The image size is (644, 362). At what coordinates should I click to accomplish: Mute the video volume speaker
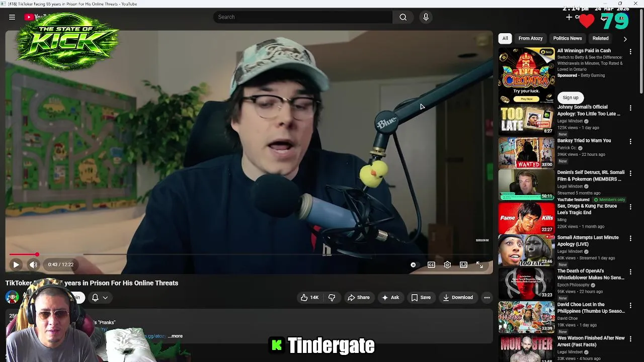click(x=33, y=264)
